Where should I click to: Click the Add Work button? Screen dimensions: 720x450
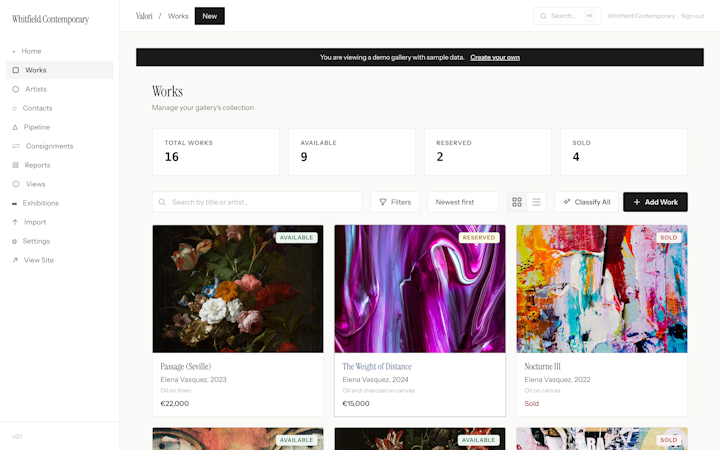tap(655, 202)
